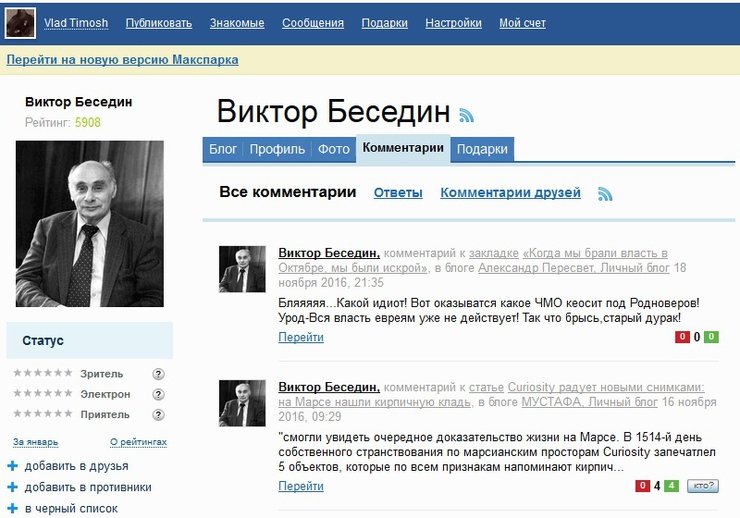Click the red negative vote box on first comment
Screen dimensions: 740x518
point(682,337)
